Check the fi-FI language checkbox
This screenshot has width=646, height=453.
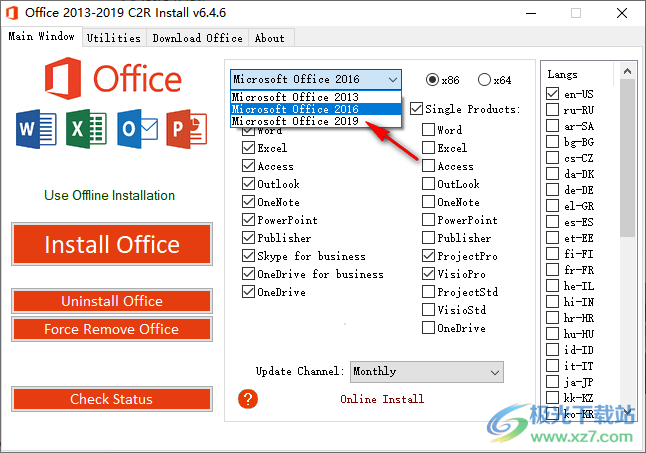tap(552, 253)
